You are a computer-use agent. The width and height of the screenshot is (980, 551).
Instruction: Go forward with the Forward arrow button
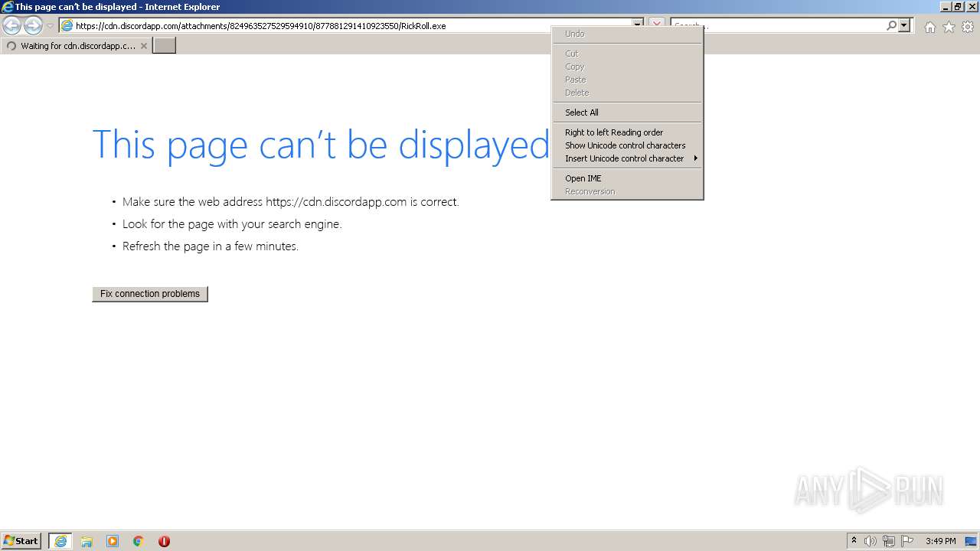click(33, 26)
